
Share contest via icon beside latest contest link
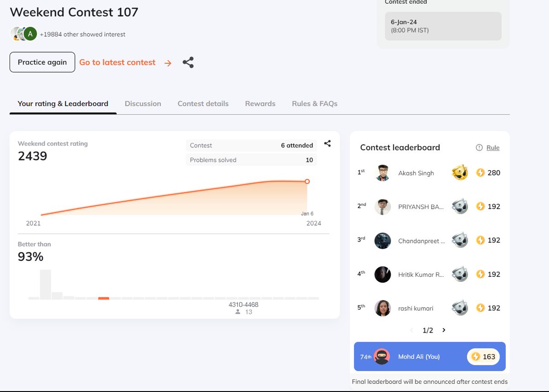(x=188, y=63)
